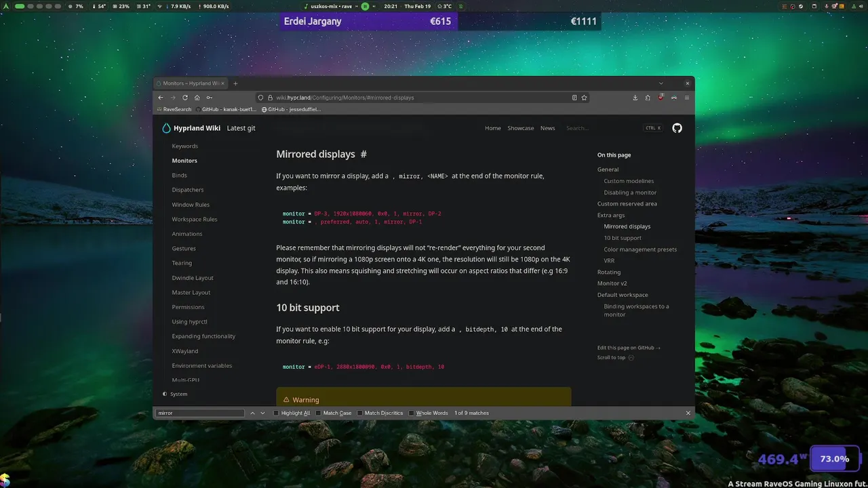This screenshot has height=488, width=868.
Task: Open the list all tabs dropdown arrow
Action: point(661,83)
